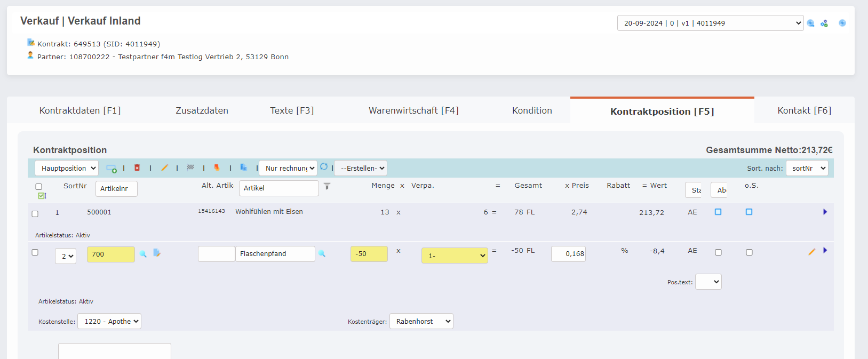Toggle the select-all checkbox in table header

pyautogui.click(x=38, y=187)
